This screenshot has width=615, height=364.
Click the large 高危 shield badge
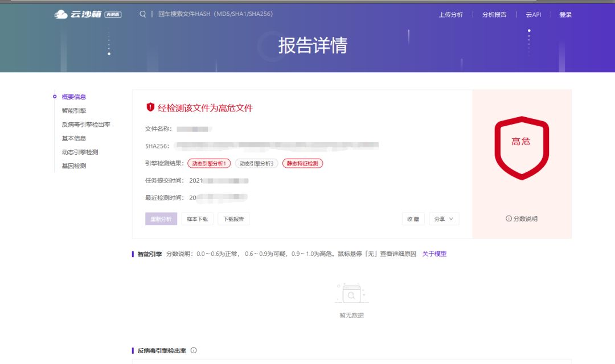[x=522, y=148]
